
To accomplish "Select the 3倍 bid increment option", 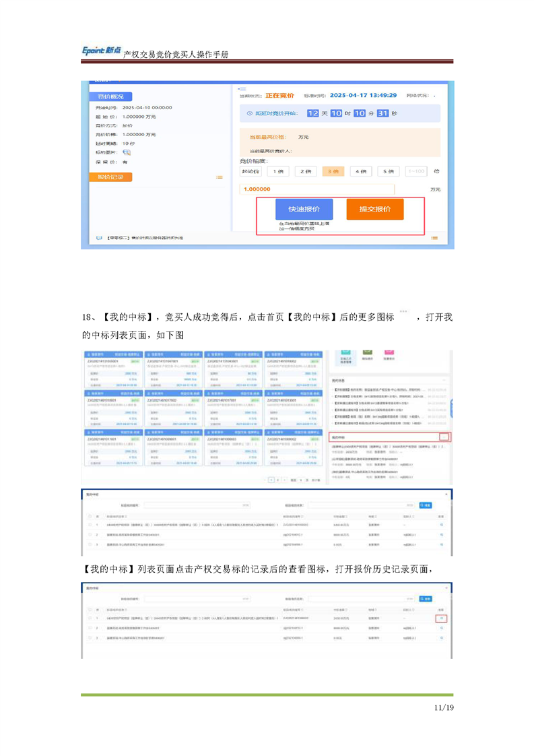I will (x=333, y=172).
